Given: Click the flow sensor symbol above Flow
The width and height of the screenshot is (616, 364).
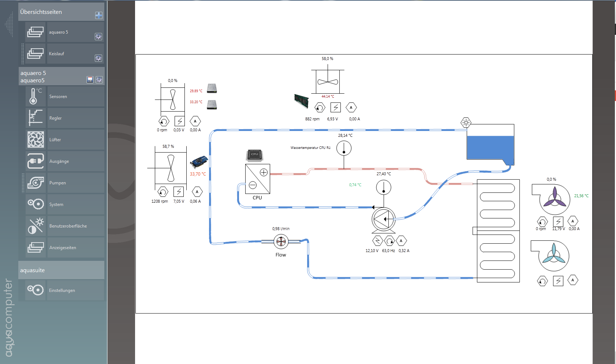Looking at the screenshot, I should tap(281, 241).
